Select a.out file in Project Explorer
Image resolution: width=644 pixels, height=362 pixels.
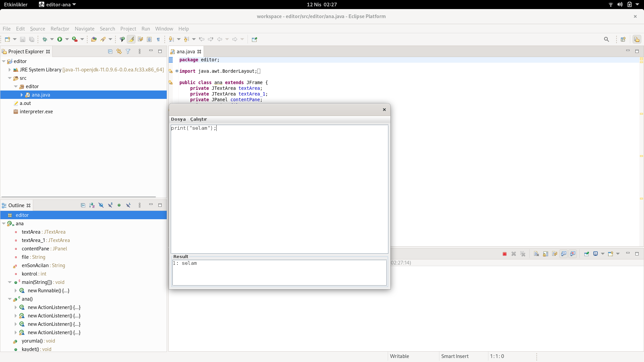click(25, 103)
